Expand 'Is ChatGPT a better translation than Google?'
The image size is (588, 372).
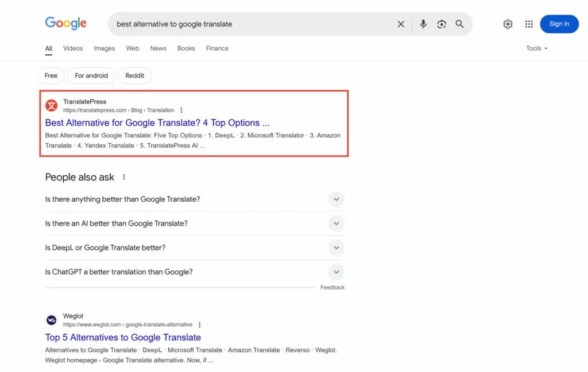point(195,272)
